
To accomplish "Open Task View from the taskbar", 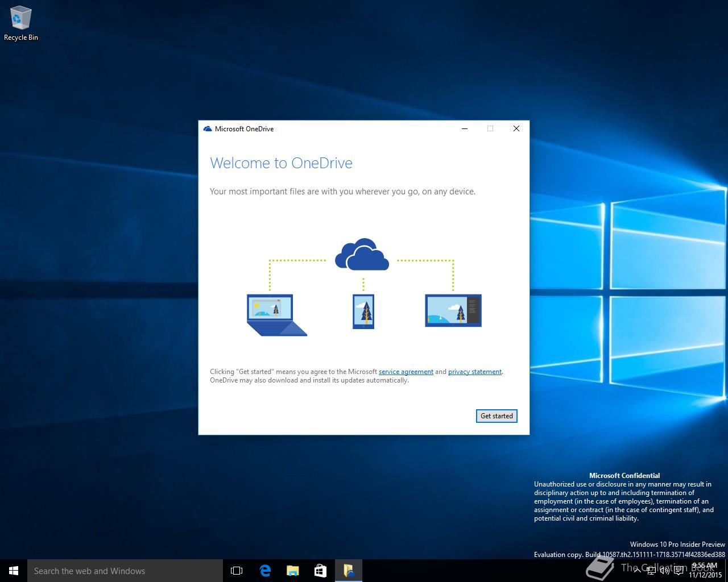I will (237, 571).
